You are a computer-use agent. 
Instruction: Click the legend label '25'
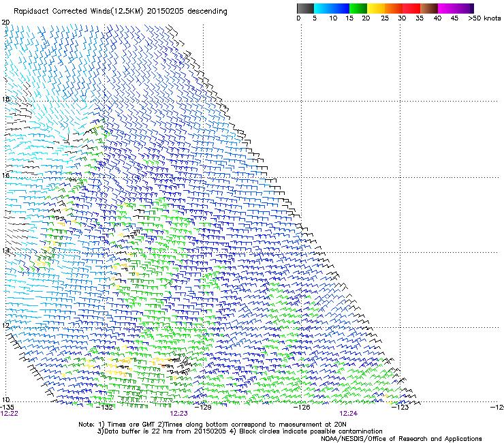click(385, 18)
